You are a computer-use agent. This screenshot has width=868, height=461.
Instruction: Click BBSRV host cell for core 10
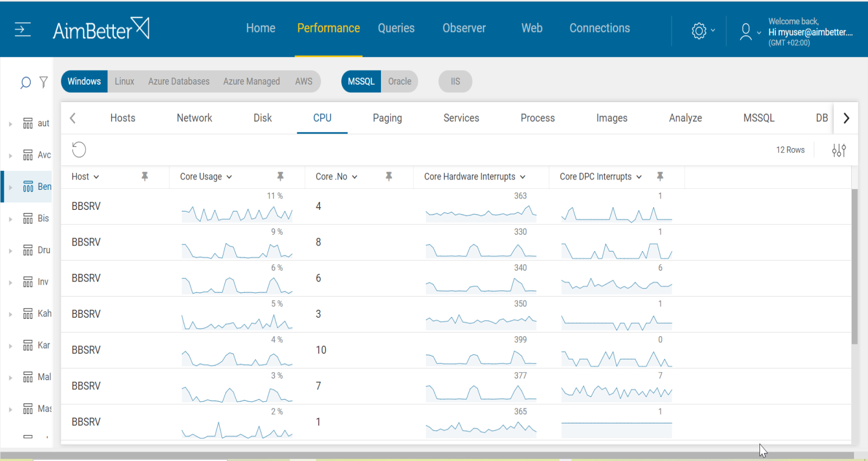click(x=86, y=350)
